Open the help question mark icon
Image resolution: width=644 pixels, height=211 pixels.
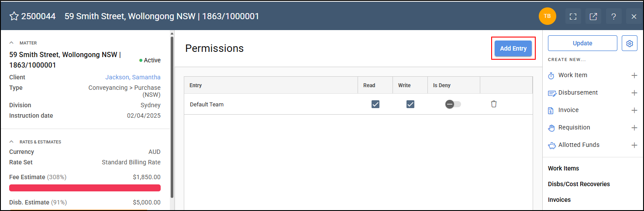tap(613, 17)
